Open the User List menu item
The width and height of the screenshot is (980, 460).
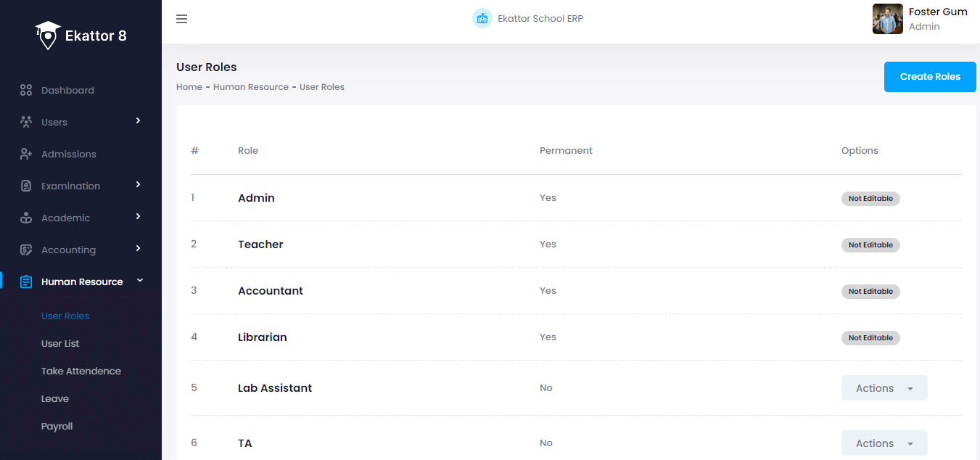click(60, 344)
